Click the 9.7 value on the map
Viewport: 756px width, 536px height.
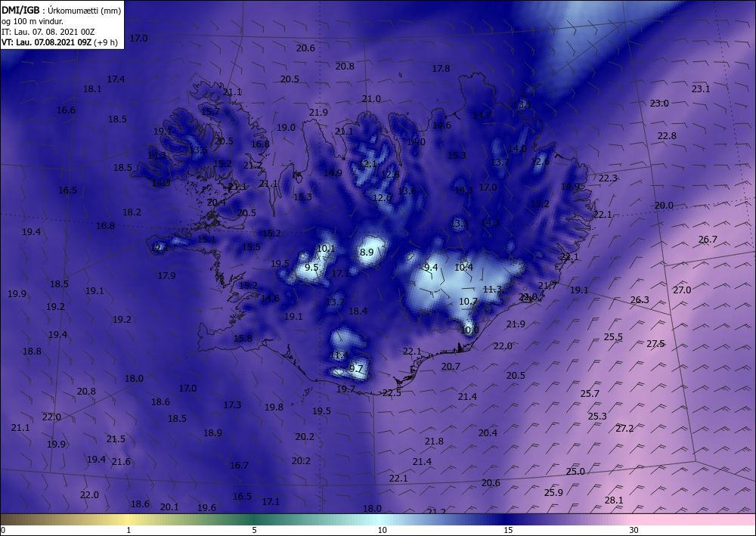tap(356, 369)
